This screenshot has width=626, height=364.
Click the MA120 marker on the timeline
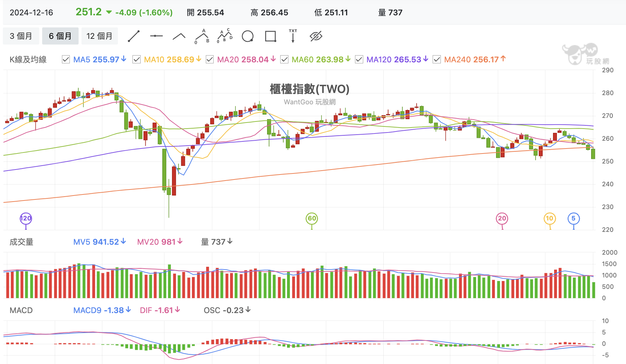[26, 219]
